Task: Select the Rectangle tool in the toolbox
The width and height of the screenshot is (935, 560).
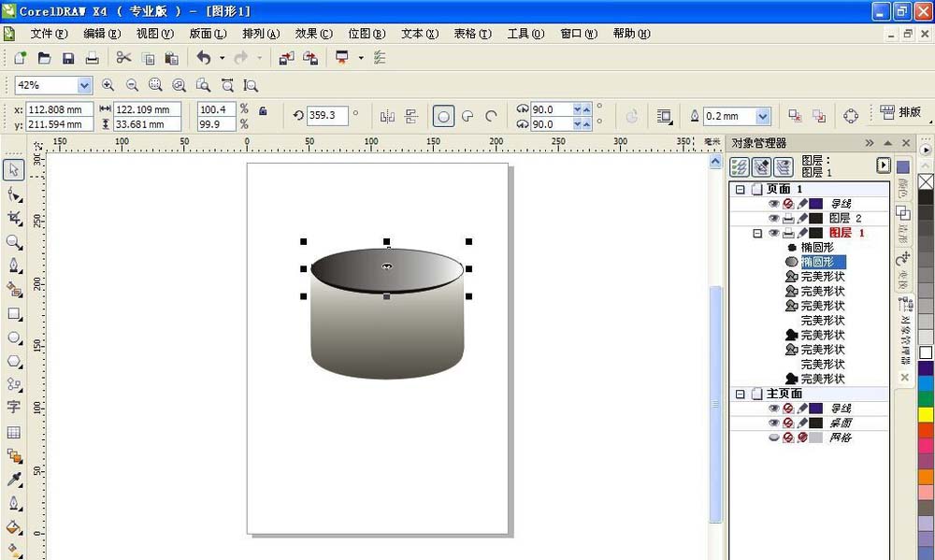Action: click(14, 314)
